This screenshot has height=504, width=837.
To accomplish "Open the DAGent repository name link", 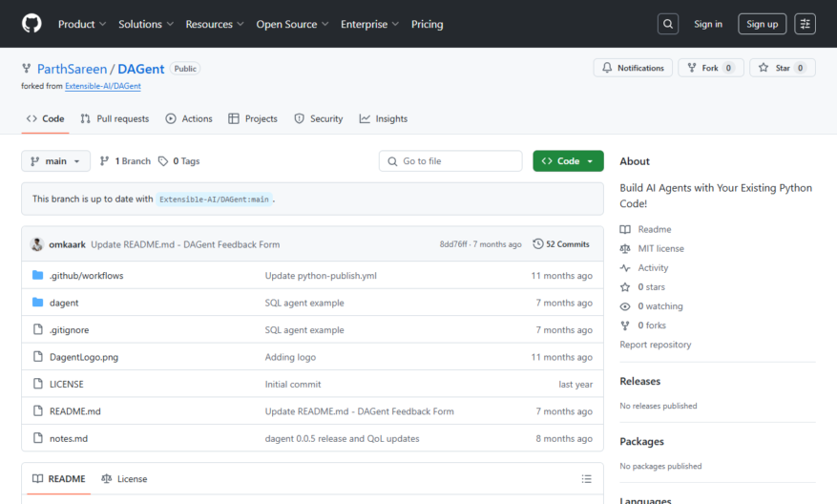I will (141, 69).
